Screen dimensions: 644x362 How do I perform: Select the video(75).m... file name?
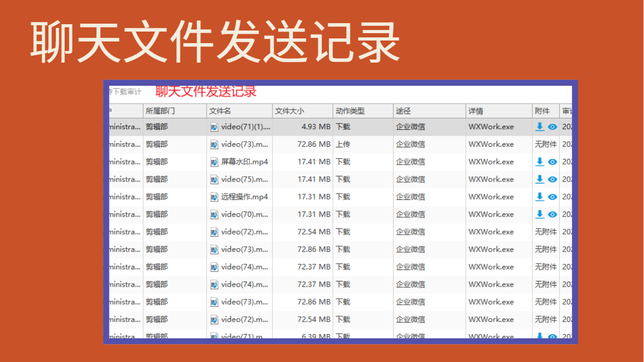pyautogui.click(x=245, y=179)
